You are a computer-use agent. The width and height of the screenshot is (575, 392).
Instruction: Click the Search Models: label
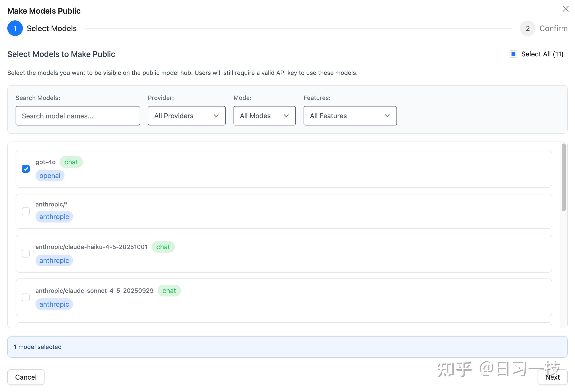38,98
